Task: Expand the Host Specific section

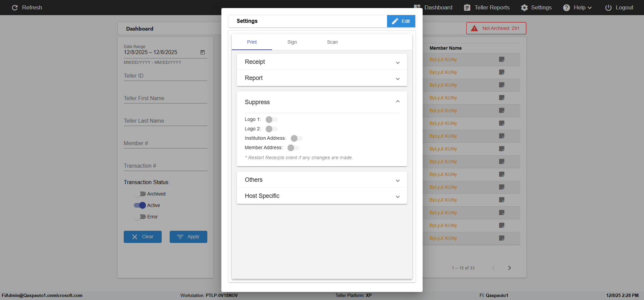Action: (x=322, y=196)
